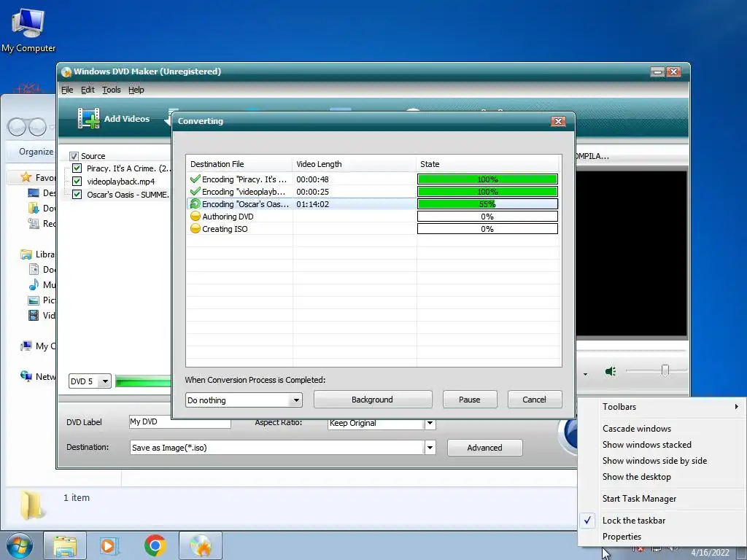Launch Windows Media Player from taskbar

point(109,545)
